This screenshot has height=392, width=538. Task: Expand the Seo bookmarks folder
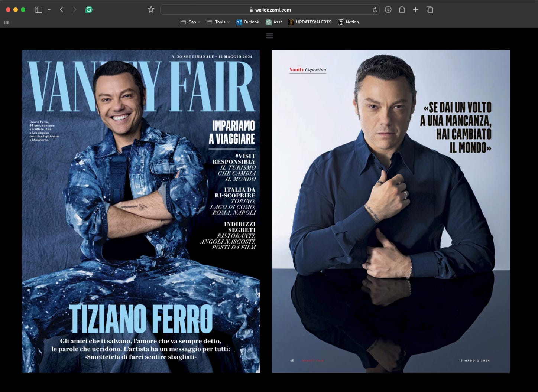click(190, 22)
